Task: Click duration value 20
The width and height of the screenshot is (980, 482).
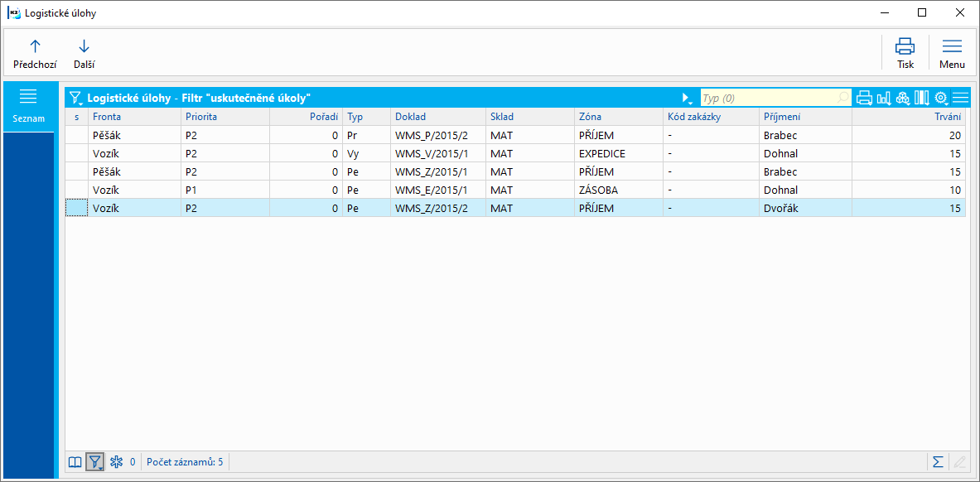Action: [909, 135]
